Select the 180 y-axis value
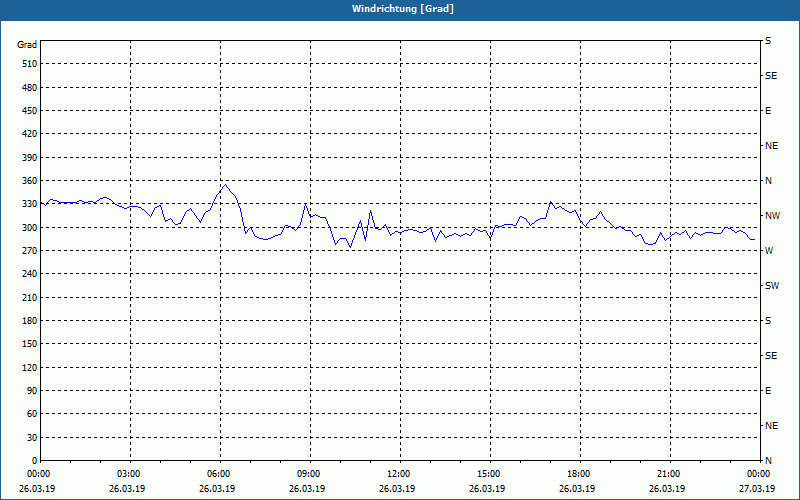The image size is (800, 500). pos(30,321)
